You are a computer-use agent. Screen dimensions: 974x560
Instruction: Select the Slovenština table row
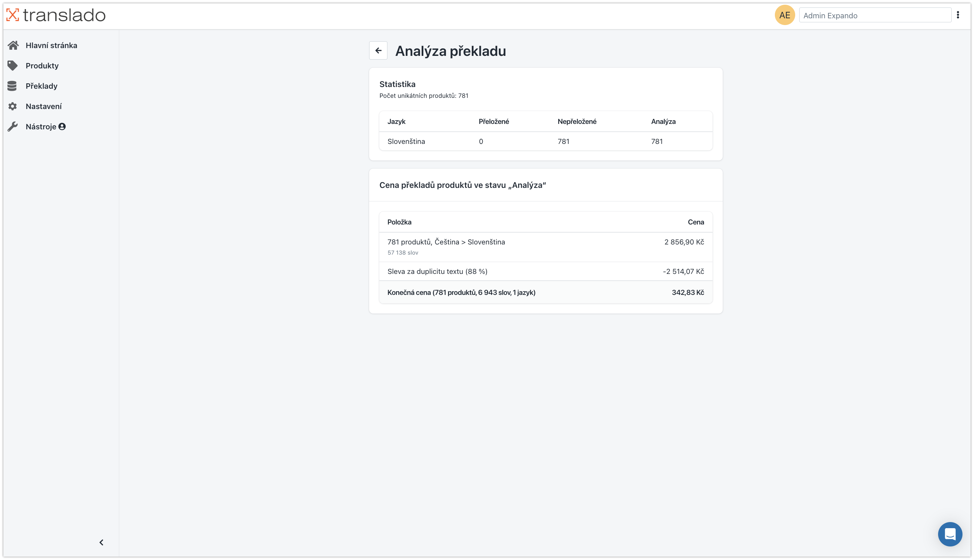click(x=546, y=141)
